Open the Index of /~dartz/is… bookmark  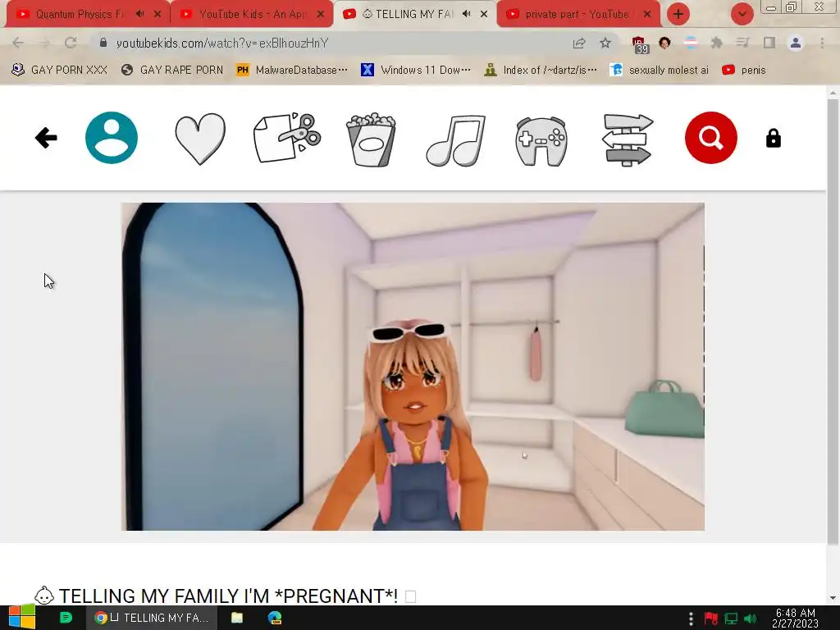[x=541, y=71]
